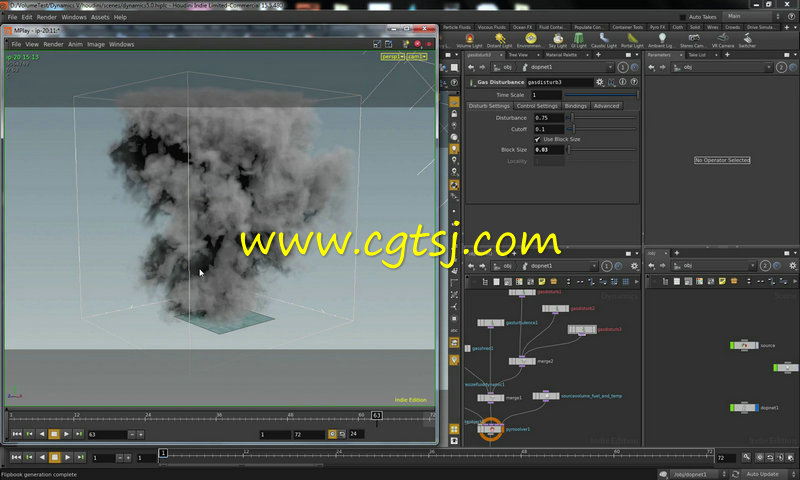Switch to the Tree View pane tab
The image size is (800, 480).
pos(518,55)
